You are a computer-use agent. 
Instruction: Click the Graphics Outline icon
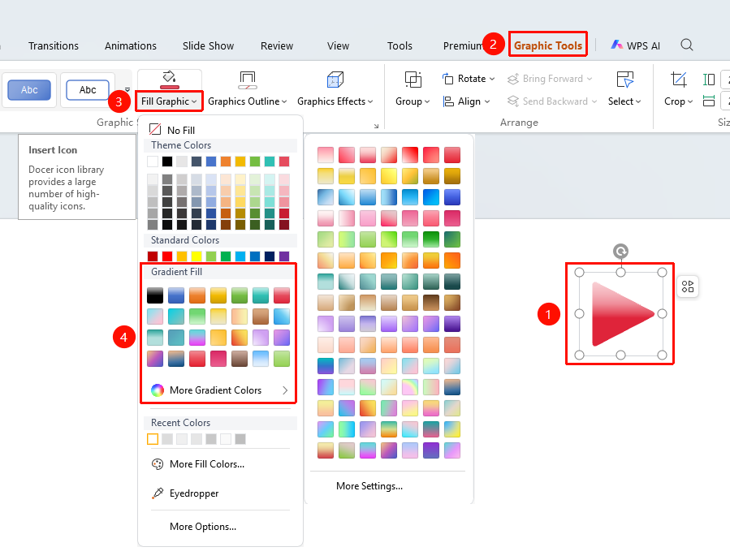(x=247, y=80)
